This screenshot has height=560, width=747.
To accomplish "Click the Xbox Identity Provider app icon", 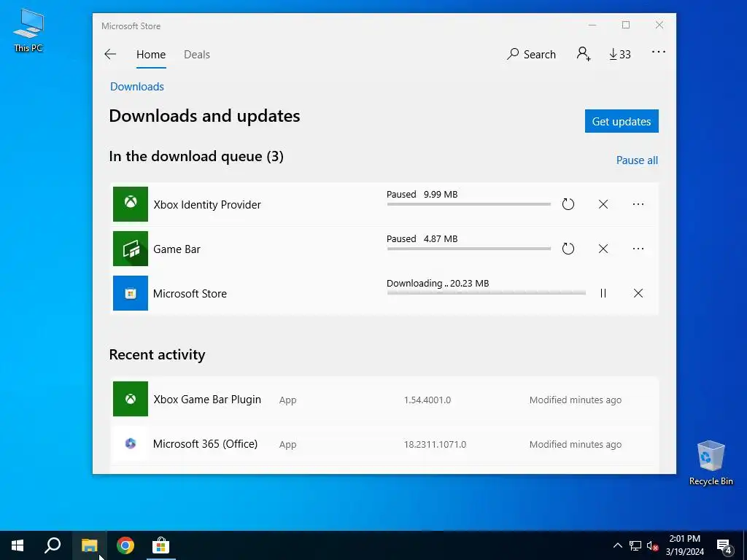I will [x=131, y=204].
